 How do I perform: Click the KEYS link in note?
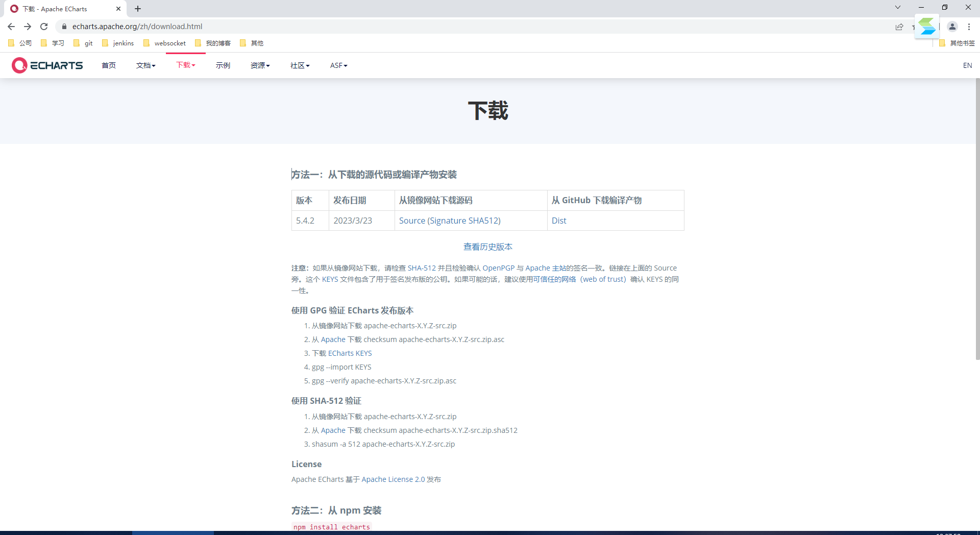pos(330,279)
